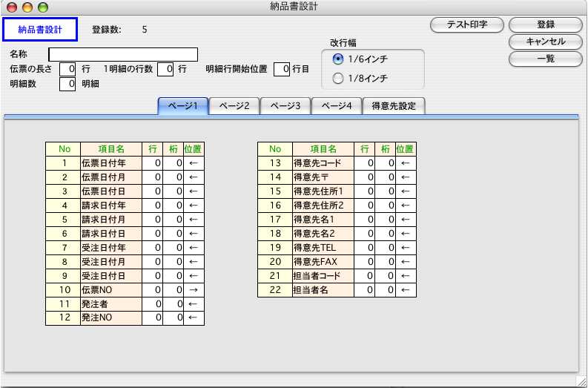Click the テスト印字 button
This screenshot has width=588, height=388.
(466, 24)
